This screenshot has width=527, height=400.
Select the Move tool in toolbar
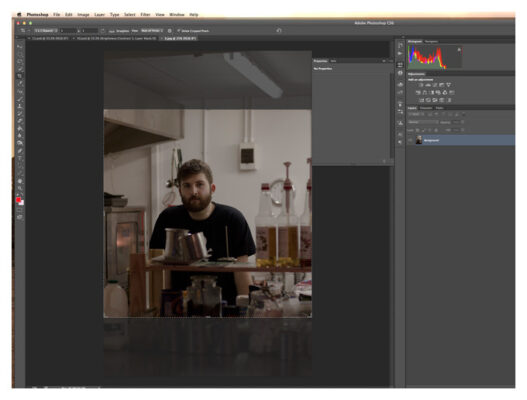click(x=20, y=46)
